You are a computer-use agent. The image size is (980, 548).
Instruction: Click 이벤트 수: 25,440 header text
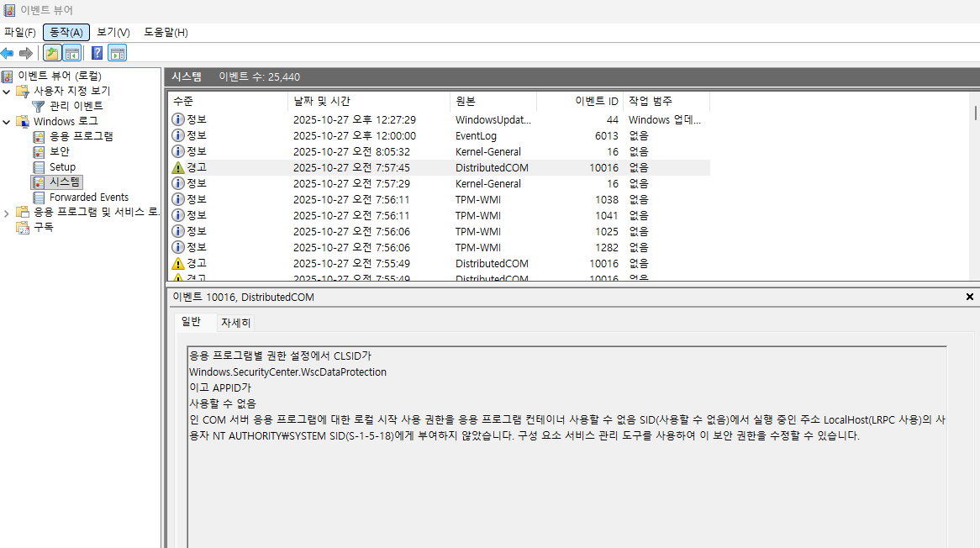coord(260,76)
